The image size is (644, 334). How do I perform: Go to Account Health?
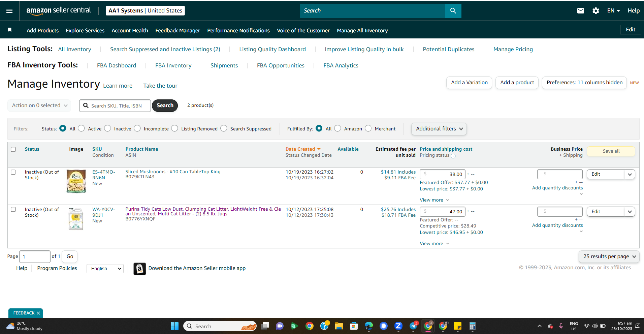pyautogui.click(x=130, y=30)
